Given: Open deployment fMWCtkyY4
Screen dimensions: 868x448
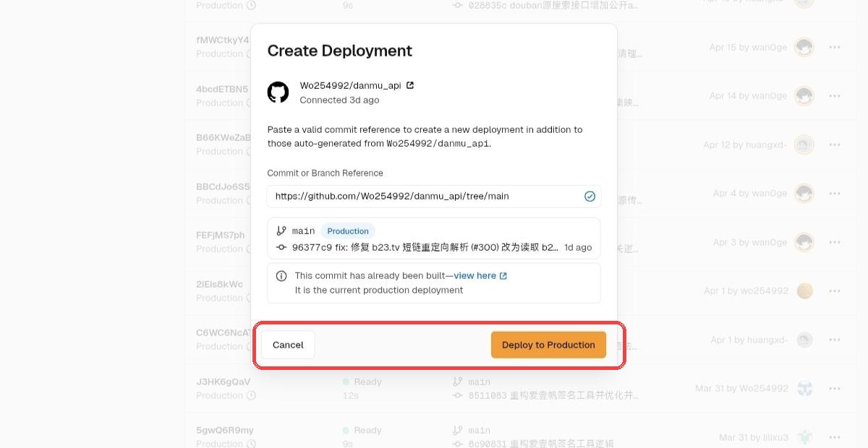Looking at the screenshot, I should tap(223, 40).
